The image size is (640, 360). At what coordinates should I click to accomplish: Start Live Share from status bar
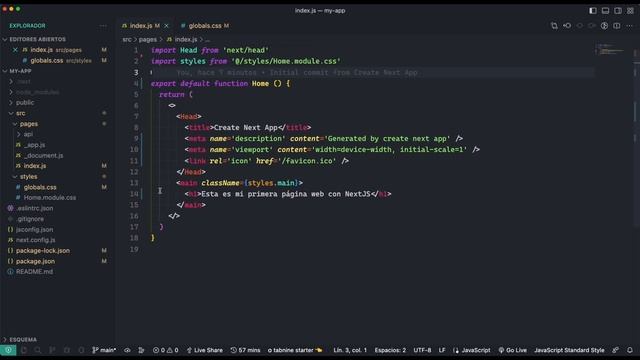tap(204, 350)
